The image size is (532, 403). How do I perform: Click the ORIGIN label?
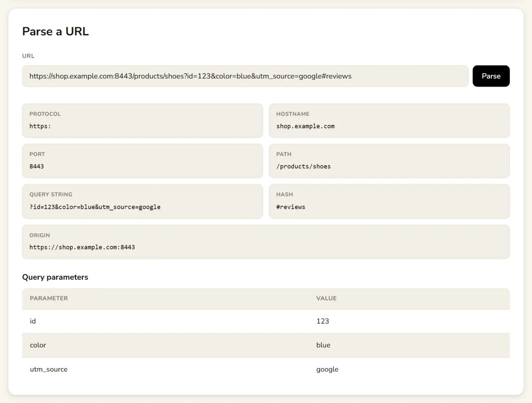pos(40,235)
